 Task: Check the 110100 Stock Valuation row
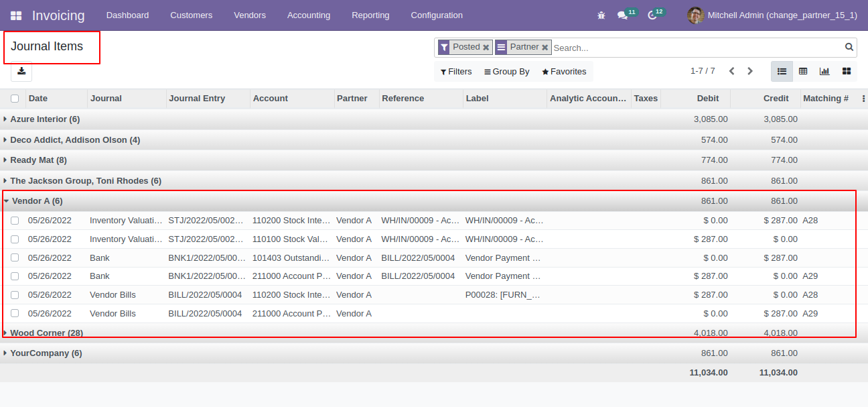15,239
